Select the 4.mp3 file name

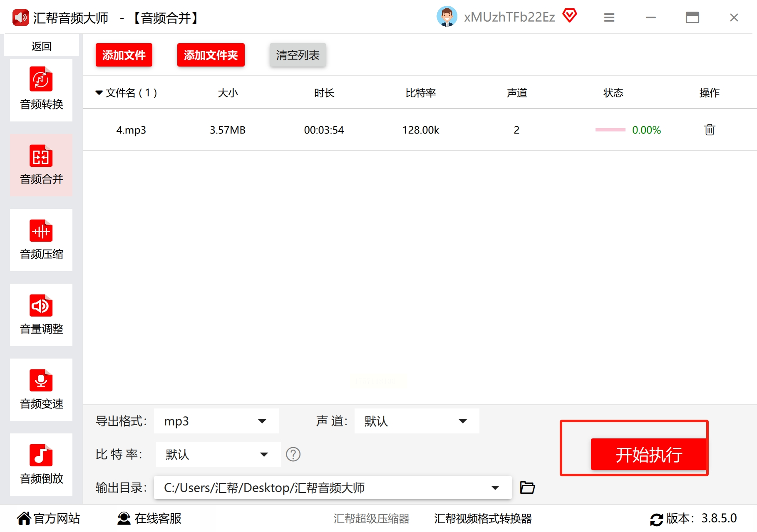[131, 130]
